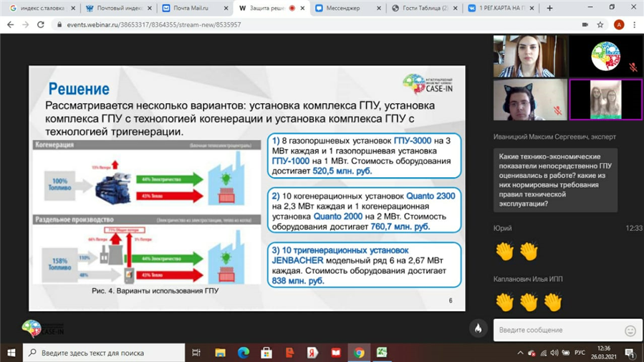644x362 pixels.
Task: Click the expert's question message bubble
Action: (x=555, y=180)
